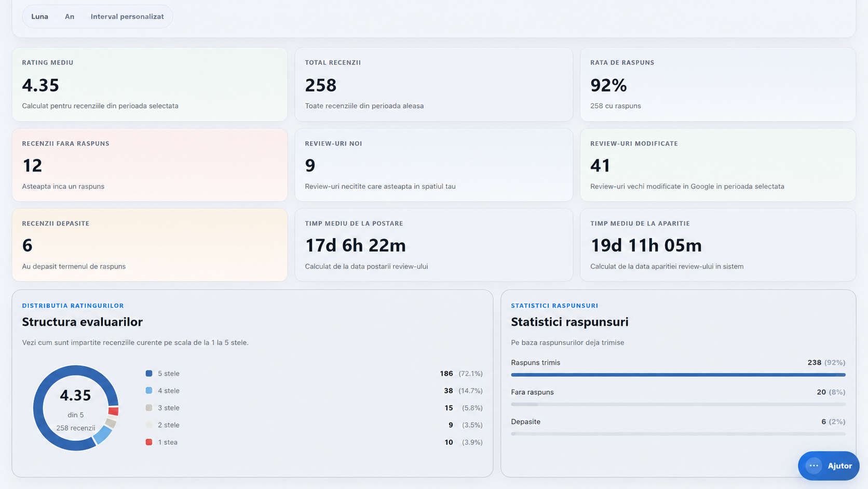Click the Statistici raspunsuri large heading
868x489 pixels.
[x=569, y=322]
